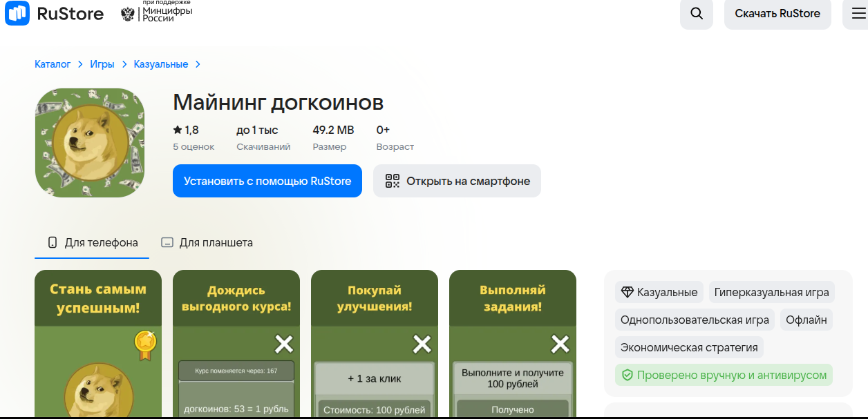The width and height of the screenshot is (868, 419).
Task: Go to Каталог breadcrumb
Action: click(53, 64)
